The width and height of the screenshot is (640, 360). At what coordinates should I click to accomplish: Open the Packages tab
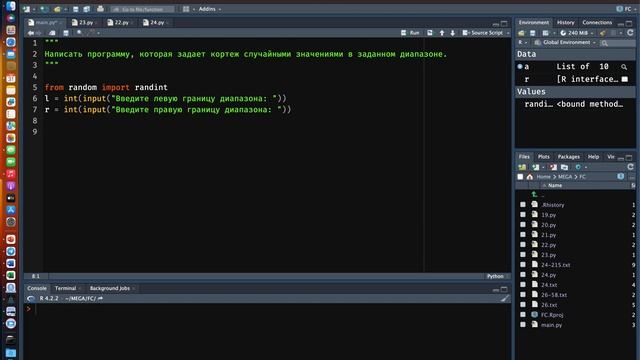click(569, 157)
